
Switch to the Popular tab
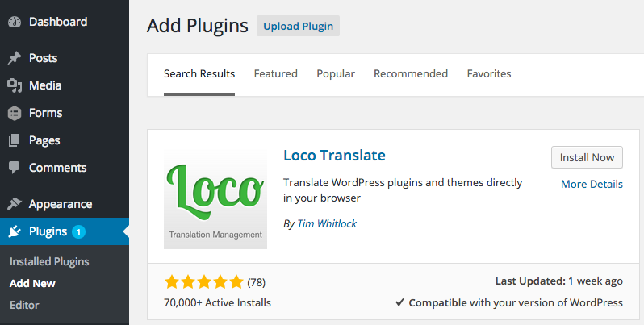tap(336, 74)
